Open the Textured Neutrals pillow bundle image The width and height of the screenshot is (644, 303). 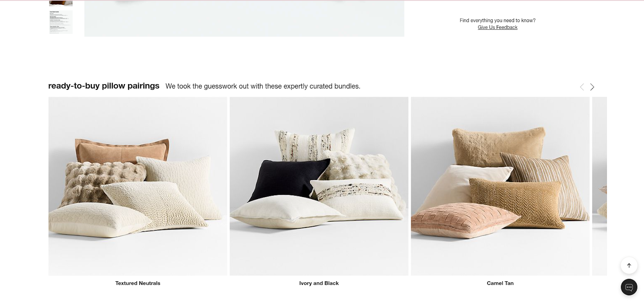[x=138, y=186]
